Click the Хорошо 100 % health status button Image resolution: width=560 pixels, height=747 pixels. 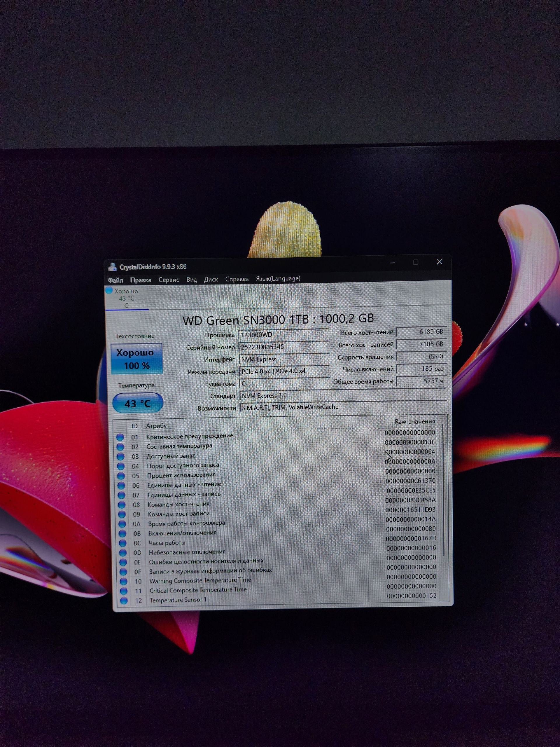point(136,359)
